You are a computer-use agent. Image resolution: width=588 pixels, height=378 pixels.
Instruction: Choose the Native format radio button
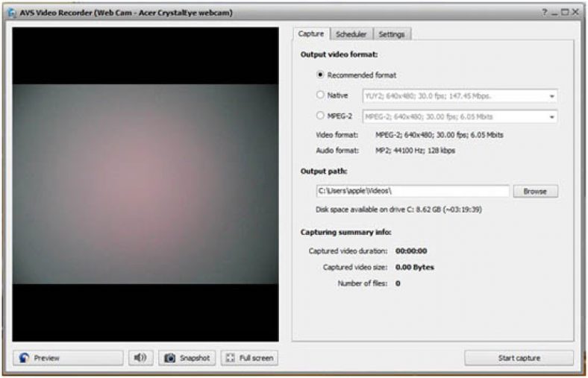click(x=320, y=95)
